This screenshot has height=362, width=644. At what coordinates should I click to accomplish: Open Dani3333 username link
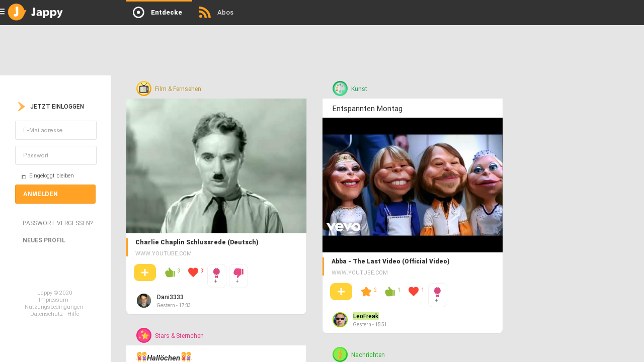(x=170, y=297)
